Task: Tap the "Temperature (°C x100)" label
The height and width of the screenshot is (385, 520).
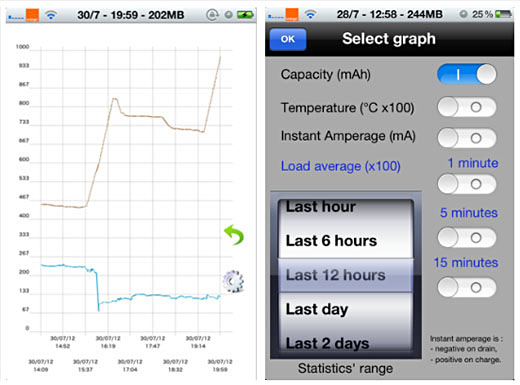Action: pos(347,108)
